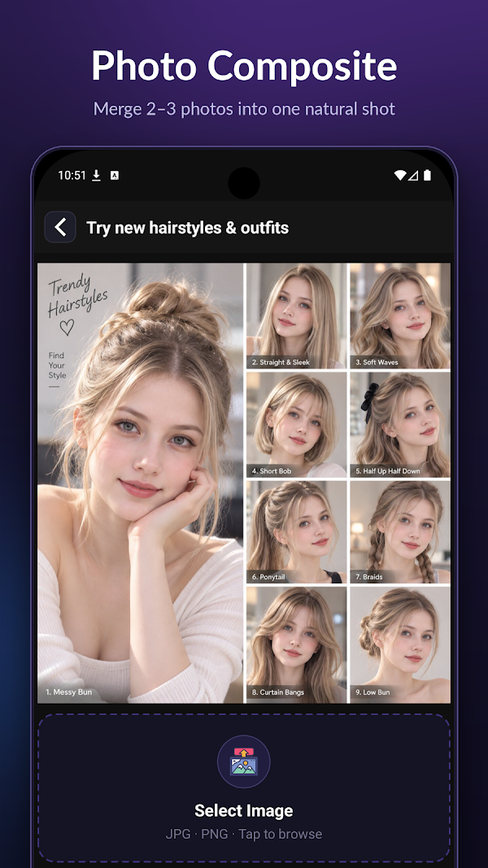
Task: Tap the cellular signal icon
Action: pyautogui.click(x=412, y=176)
